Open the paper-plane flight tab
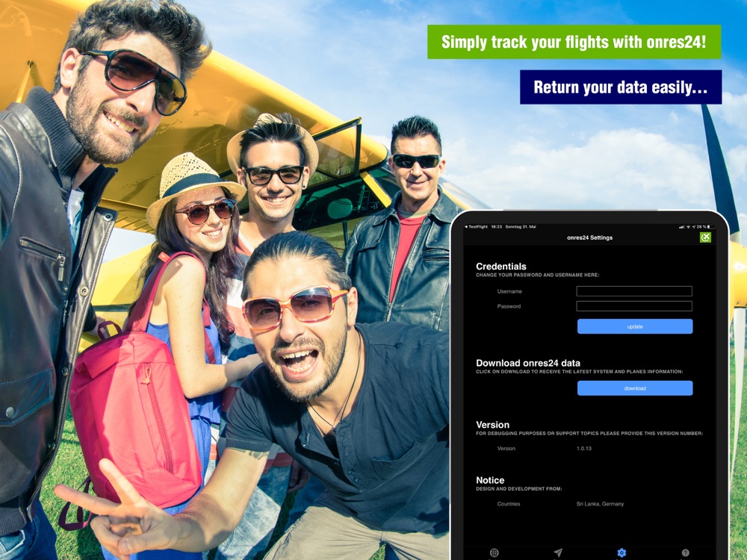The height and width of the screenshot is (560, 747). [558, 553]
